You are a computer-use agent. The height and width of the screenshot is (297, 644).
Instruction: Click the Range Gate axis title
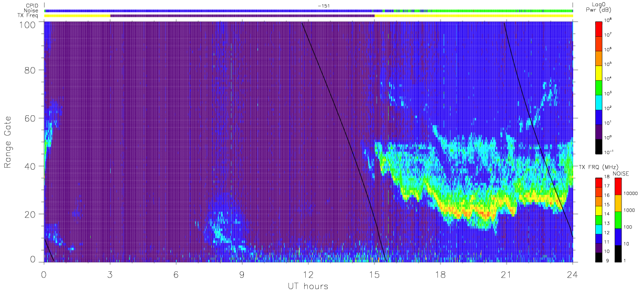(8, 141)
